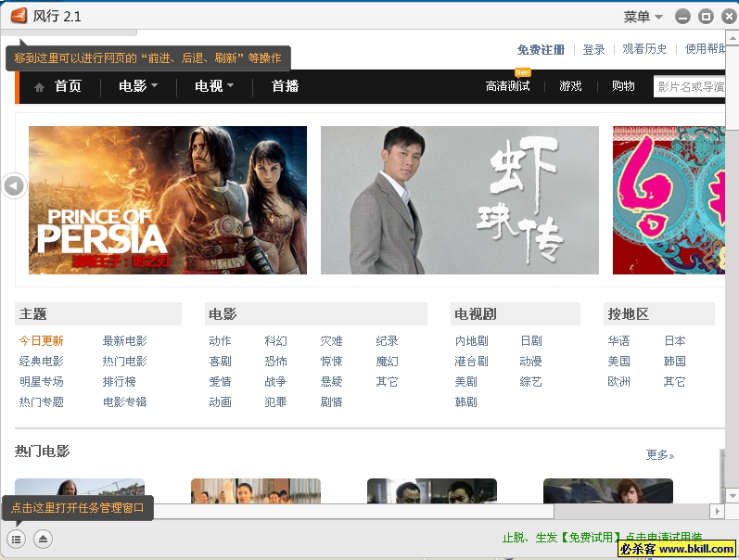The width and height of the screenshot is (739, 560).
Task: Select 日剧 under 电视剧
Action: point(531,341)
